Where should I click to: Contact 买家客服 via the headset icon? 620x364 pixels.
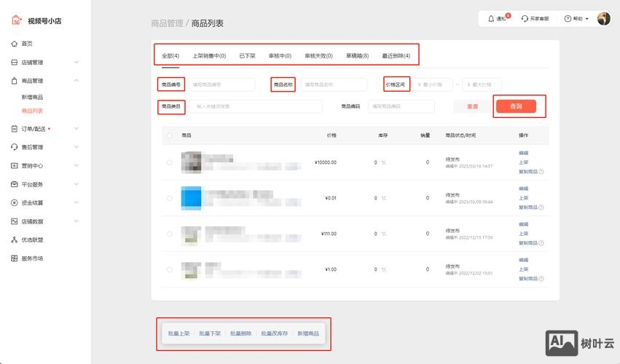point(525,19)
